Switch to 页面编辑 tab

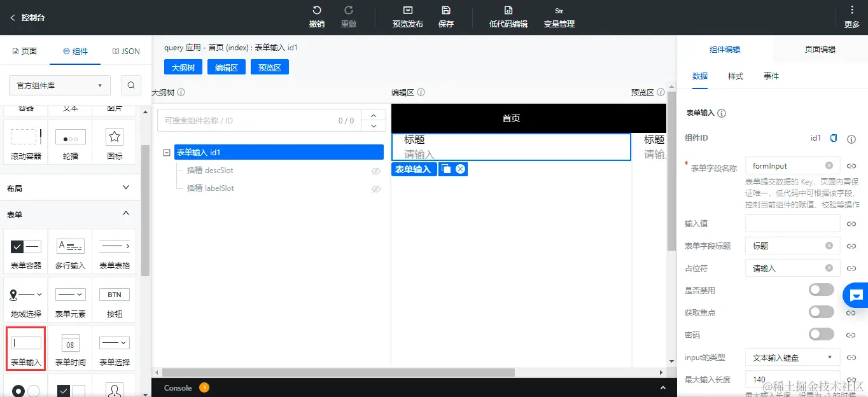(x=820, y=49)
